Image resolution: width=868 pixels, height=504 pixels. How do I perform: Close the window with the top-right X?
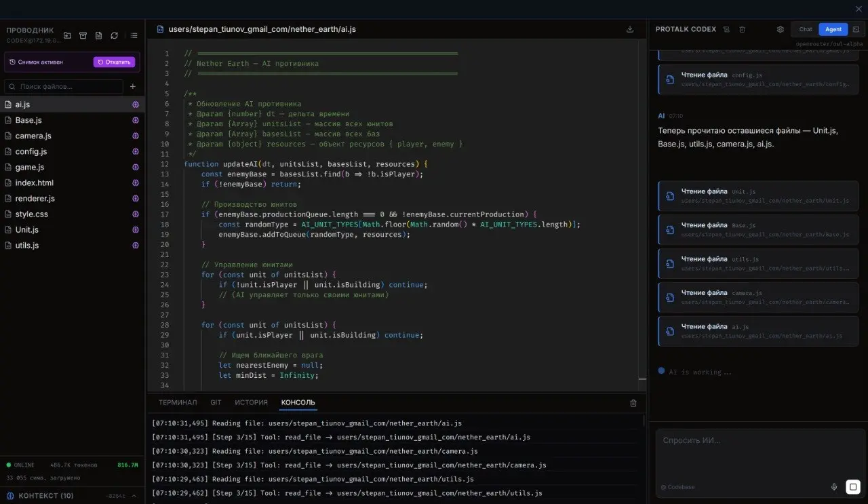pos(859,8)
